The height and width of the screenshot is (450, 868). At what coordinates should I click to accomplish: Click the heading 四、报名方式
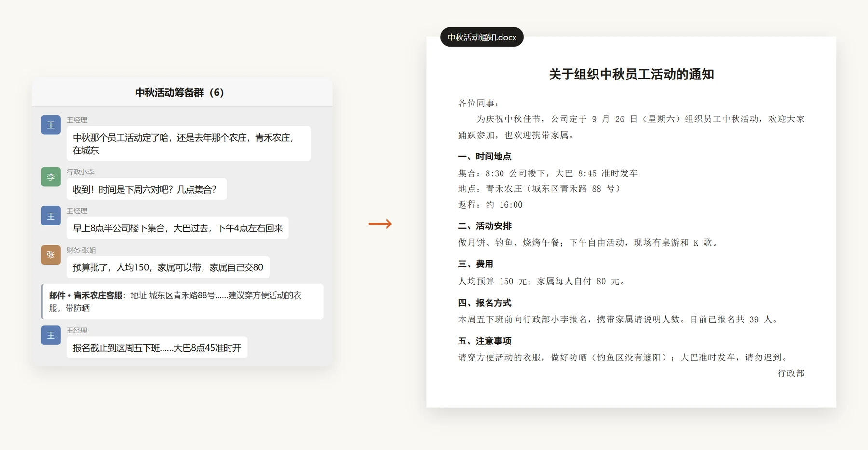[485, 303]
